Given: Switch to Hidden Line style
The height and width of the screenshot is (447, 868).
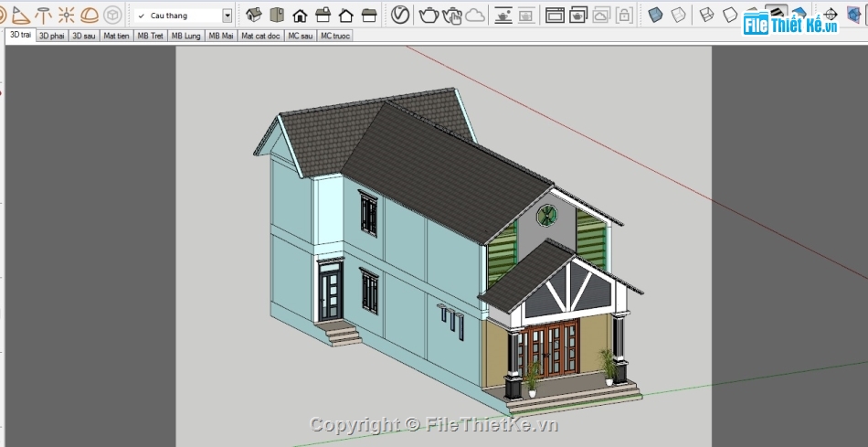Looking at the screenshot, I should click(730, 15).
